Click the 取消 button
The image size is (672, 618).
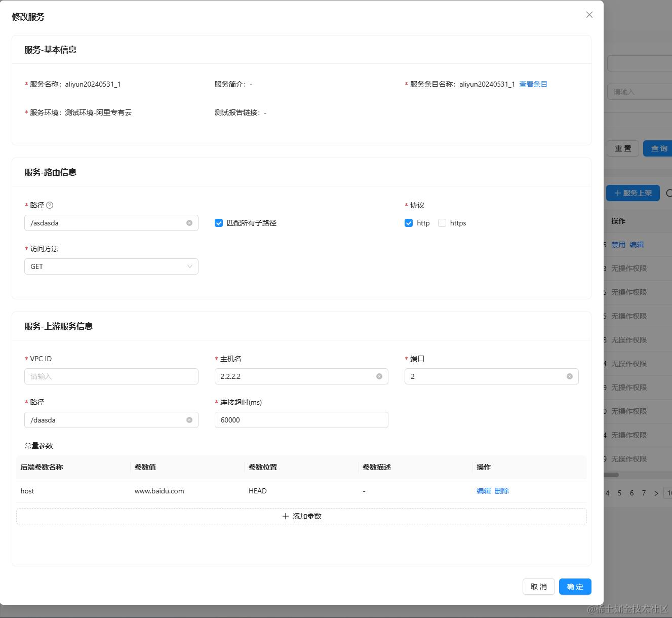(539, 587)
